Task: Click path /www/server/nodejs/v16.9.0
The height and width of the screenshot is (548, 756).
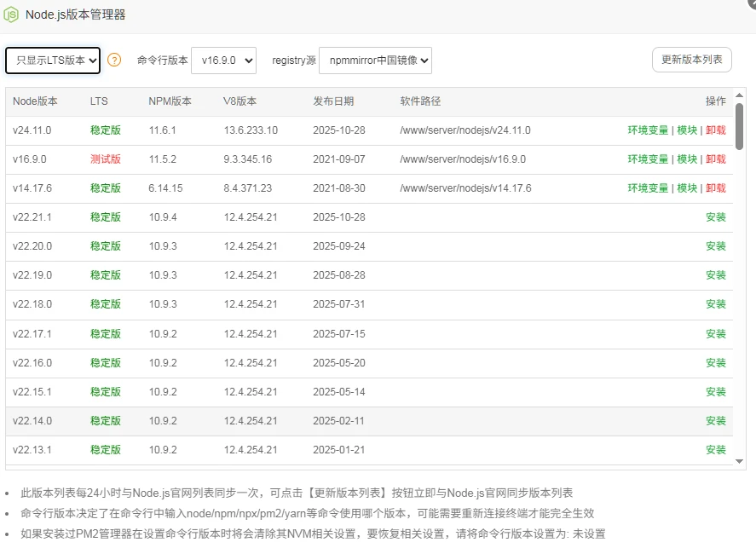Action: coord(463,159)
